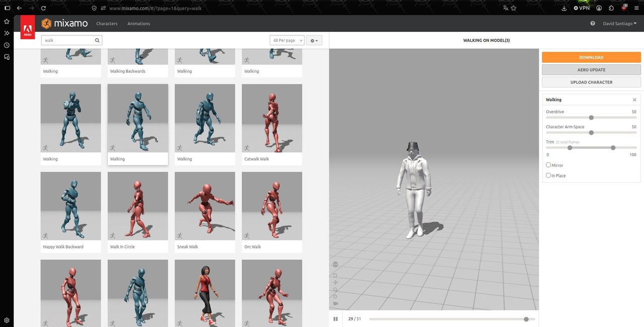Enable the Mirror checkbox

click(548, 165)
